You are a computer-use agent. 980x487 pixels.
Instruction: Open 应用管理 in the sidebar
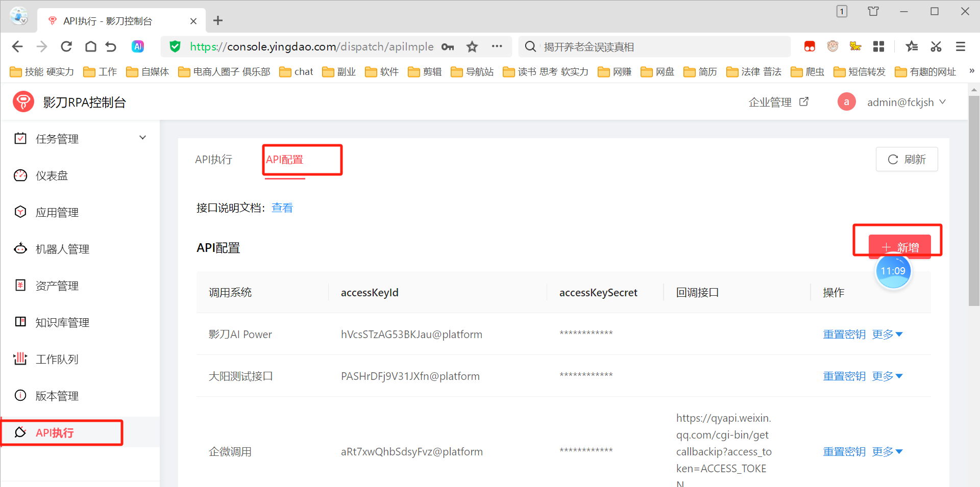tap(81, 212)
